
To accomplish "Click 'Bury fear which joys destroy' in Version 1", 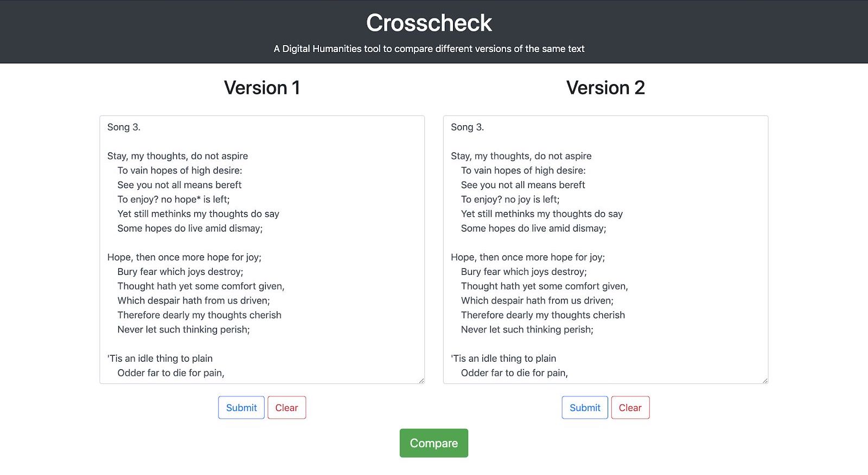I will [x=180, y=272].
